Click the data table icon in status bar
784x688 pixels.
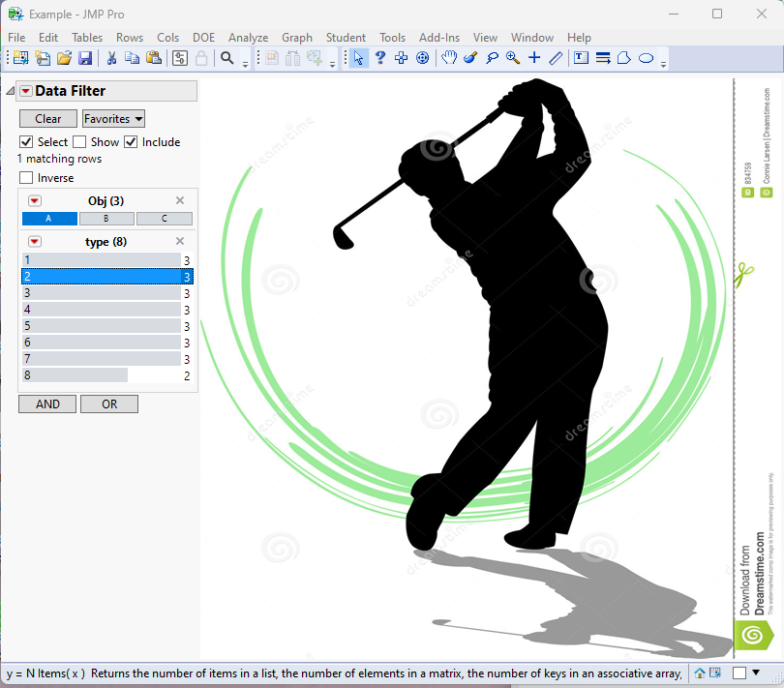click(x=715, y=673)
